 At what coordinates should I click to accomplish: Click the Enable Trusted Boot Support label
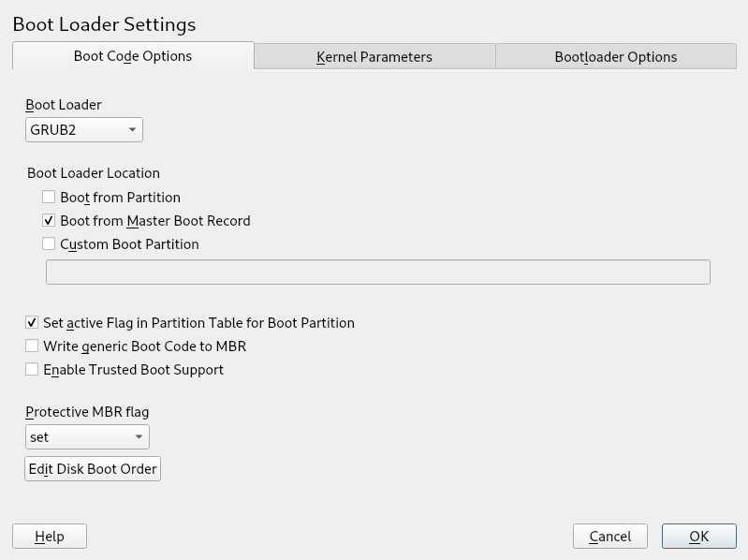(133, 369)
